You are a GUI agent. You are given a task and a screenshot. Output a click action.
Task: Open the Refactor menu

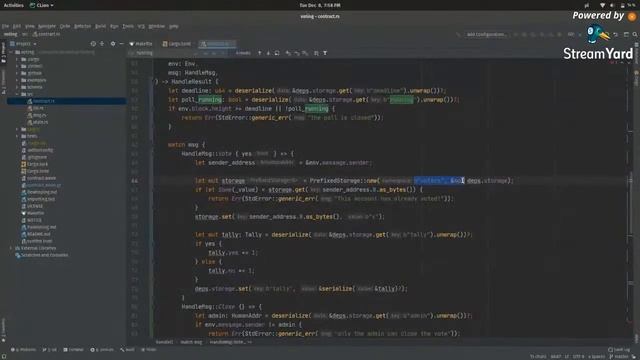click(x=82, y=26)
